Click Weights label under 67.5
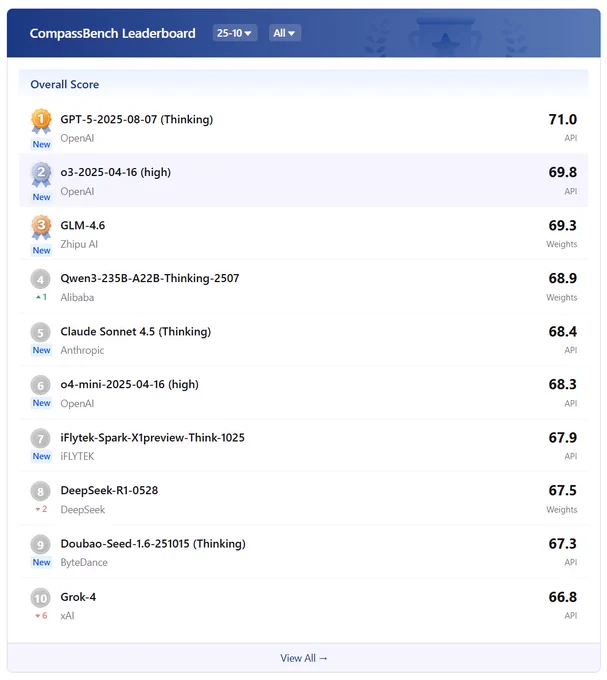Screen dimensions: 607x680 (x=561, y=510)
